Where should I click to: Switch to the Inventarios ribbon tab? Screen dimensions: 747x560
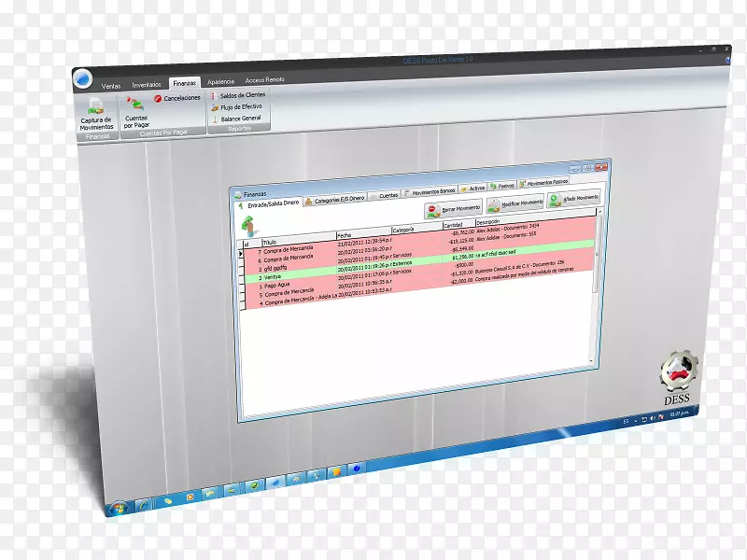pyautogui.click(x=146, y=82)
